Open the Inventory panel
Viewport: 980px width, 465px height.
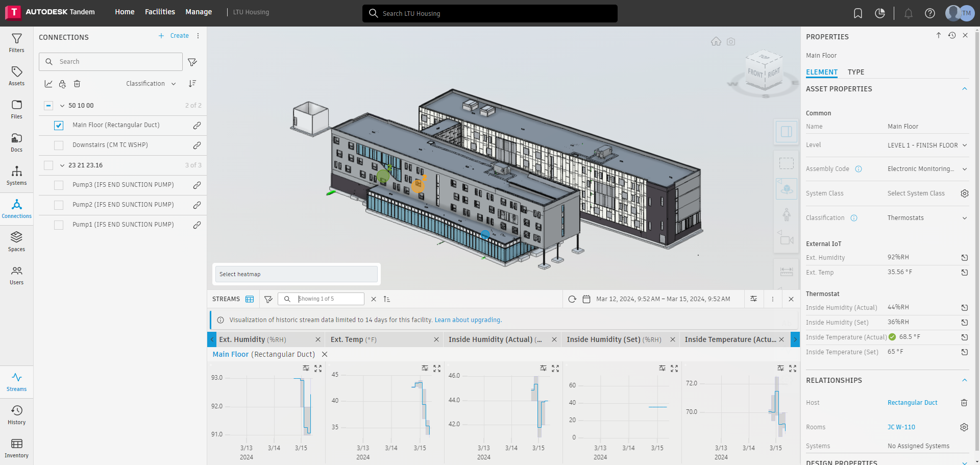(16, 448)
